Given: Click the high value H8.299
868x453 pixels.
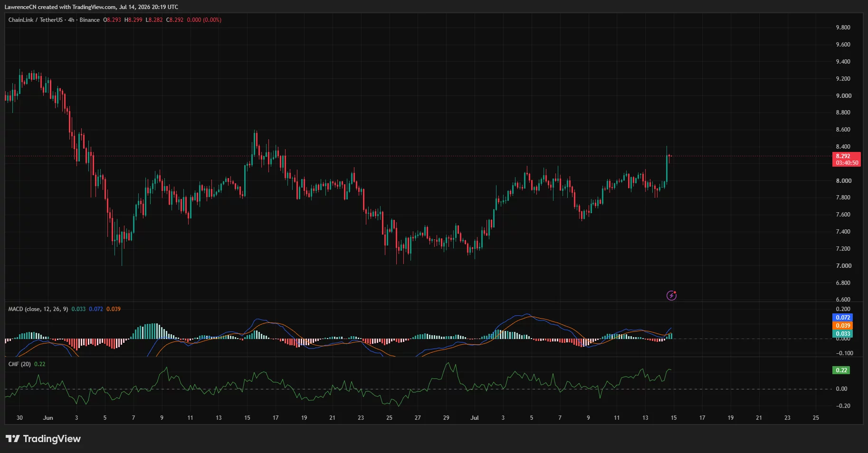Looking at the screenshot, I should click(133, 20).
